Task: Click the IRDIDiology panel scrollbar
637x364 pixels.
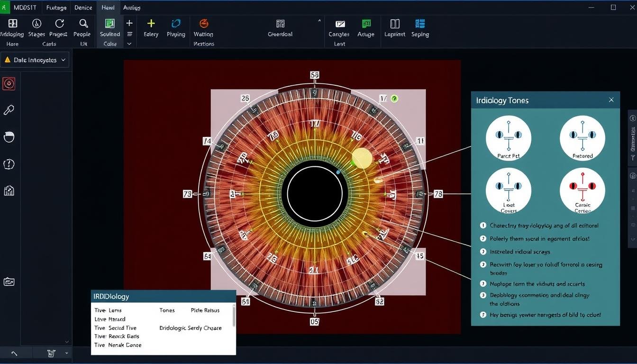Action: 233,316
